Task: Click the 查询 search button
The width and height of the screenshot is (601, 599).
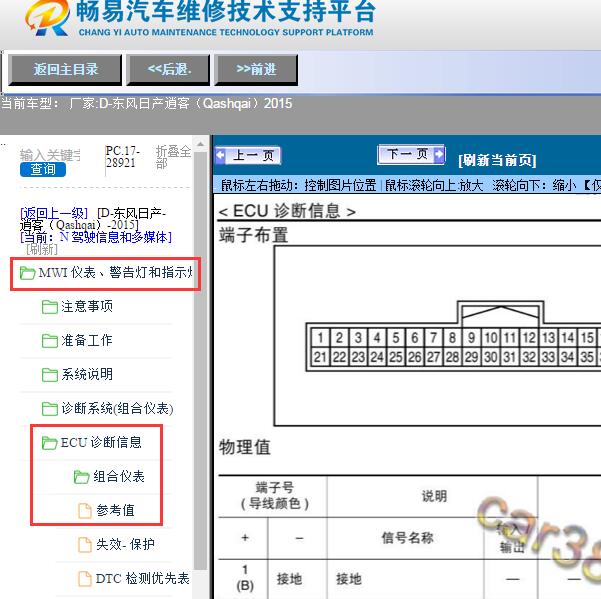Action: [43, 169]
